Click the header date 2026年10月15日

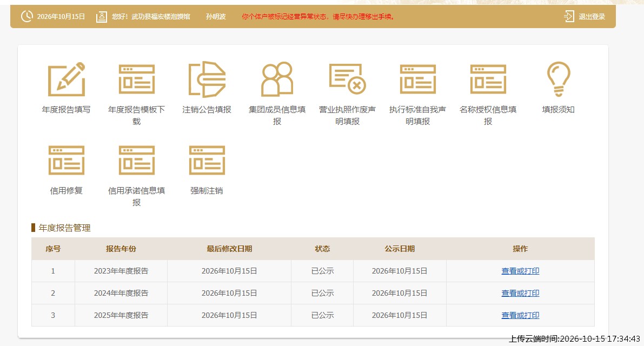click(61, 17)
